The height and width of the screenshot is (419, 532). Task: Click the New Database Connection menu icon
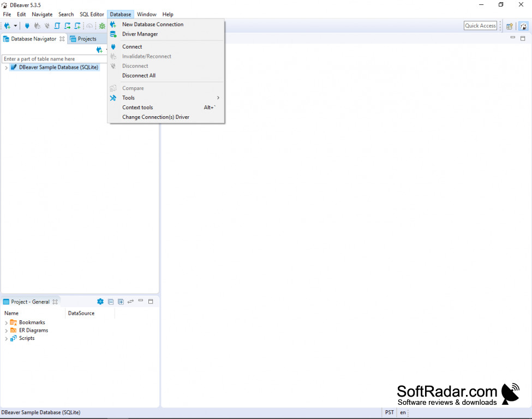113,25
